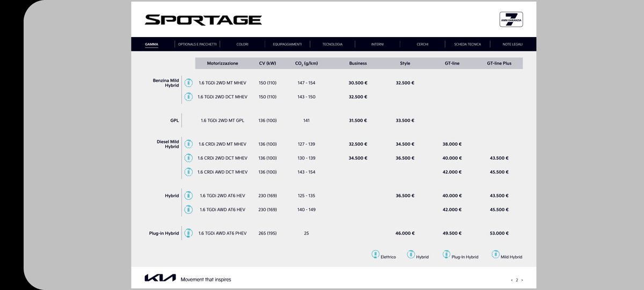Click the 125 - 135 CO2 value
This screenshot has width=644, height=290.
[306, 195]
